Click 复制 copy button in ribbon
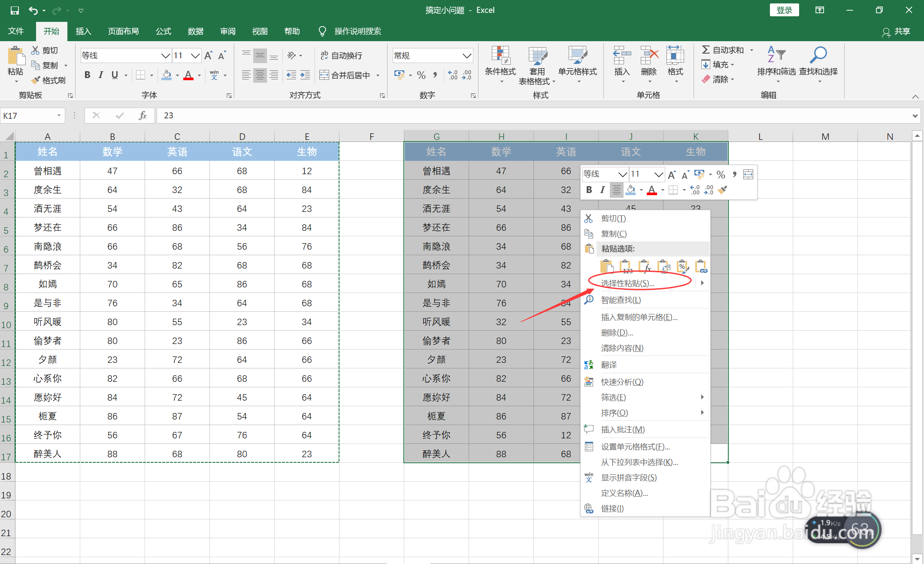This screenshot has height=564, width=924. [x=45, y=65]
